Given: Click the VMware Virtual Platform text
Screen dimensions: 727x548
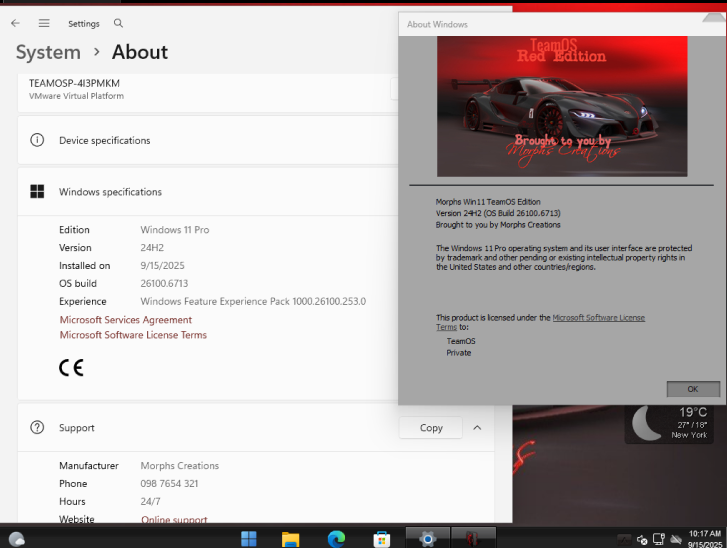Looking at the screenshot, I should (77, 96).
